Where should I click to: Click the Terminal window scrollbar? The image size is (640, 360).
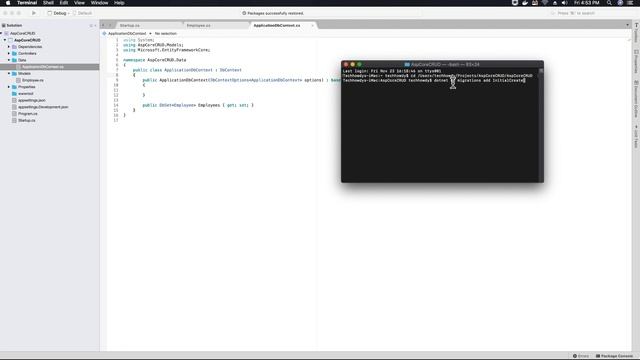pos(541,125)
